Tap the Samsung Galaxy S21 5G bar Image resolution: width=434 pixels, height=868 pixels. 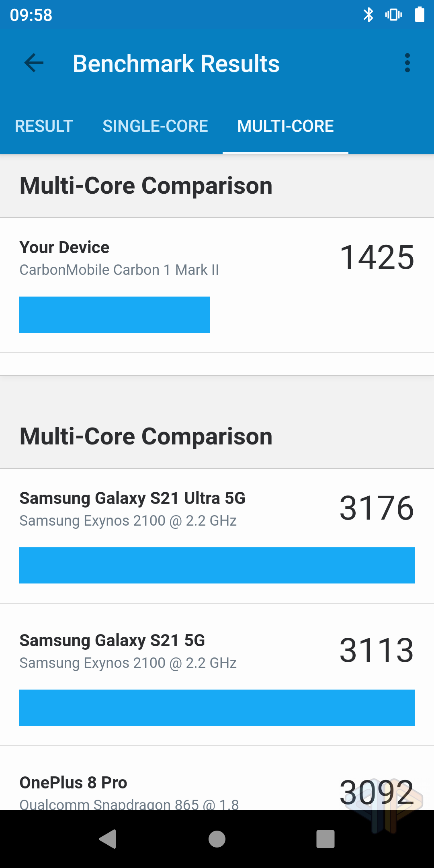tap(217, 708)
